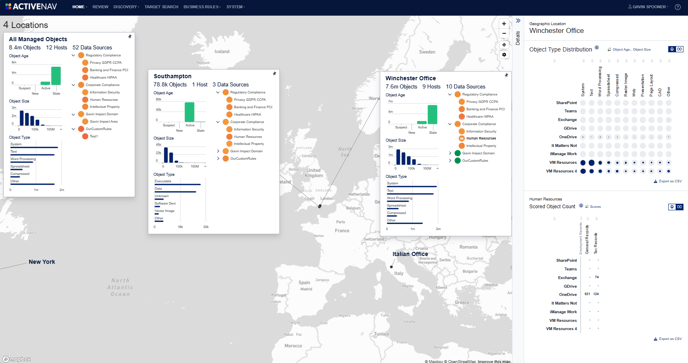Screen dimensions: 688x363
Task: Open the Business Rules menu
Action: click(202, 7)
